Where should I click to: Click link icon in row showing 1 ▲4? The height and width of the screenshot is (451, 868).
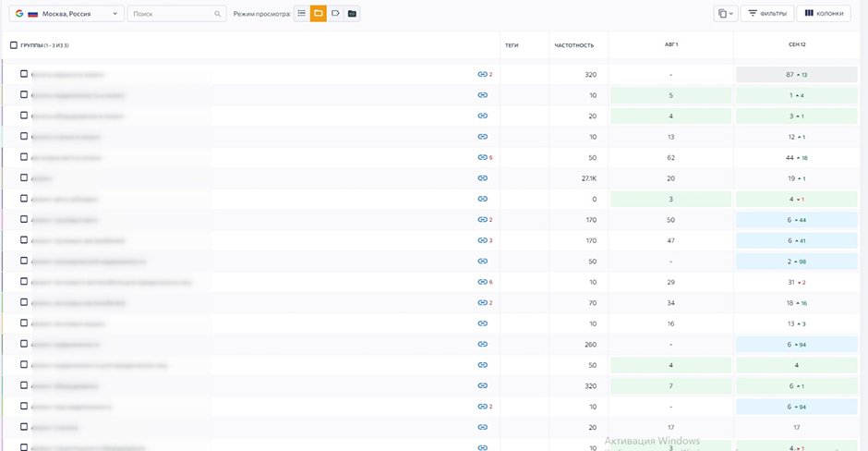483,95
